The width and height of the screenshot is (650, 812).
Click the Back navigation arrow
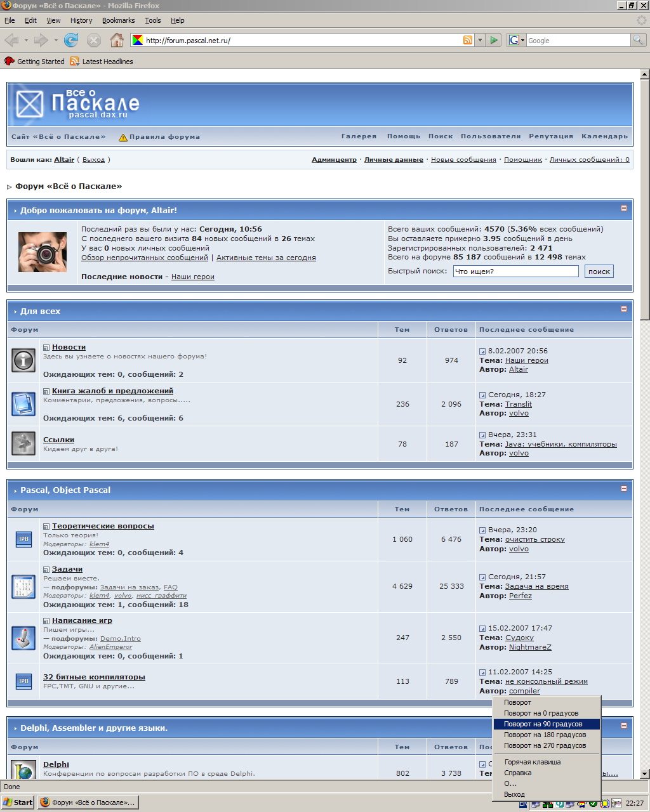click(11, 41)
